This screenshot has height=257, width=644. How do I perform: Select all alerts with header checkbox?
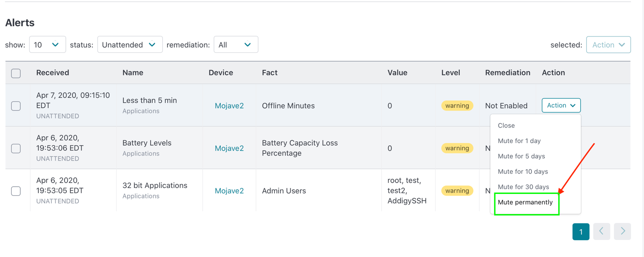[16, 73]
